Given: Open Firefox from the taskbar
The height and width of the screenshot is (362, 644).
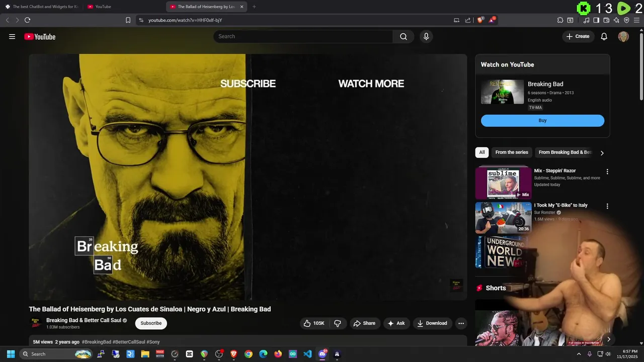Looking at the screenshot, I should tap(278, 354).
